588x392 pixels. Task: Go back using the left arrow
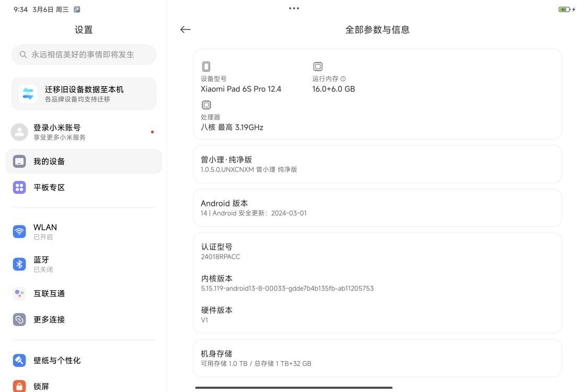click(185, 30)
